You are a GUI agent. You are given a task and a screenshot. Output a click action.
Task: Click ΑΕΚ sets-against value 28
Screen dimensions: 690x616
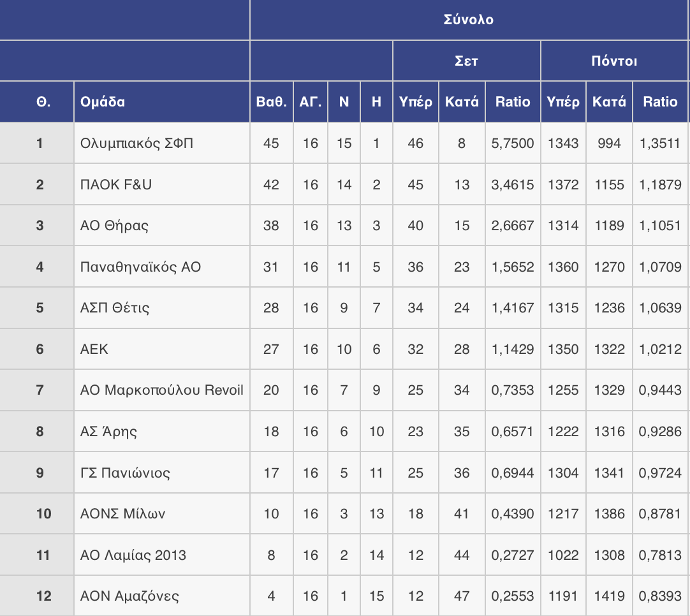pyautogui.click(x=462, y=349)
